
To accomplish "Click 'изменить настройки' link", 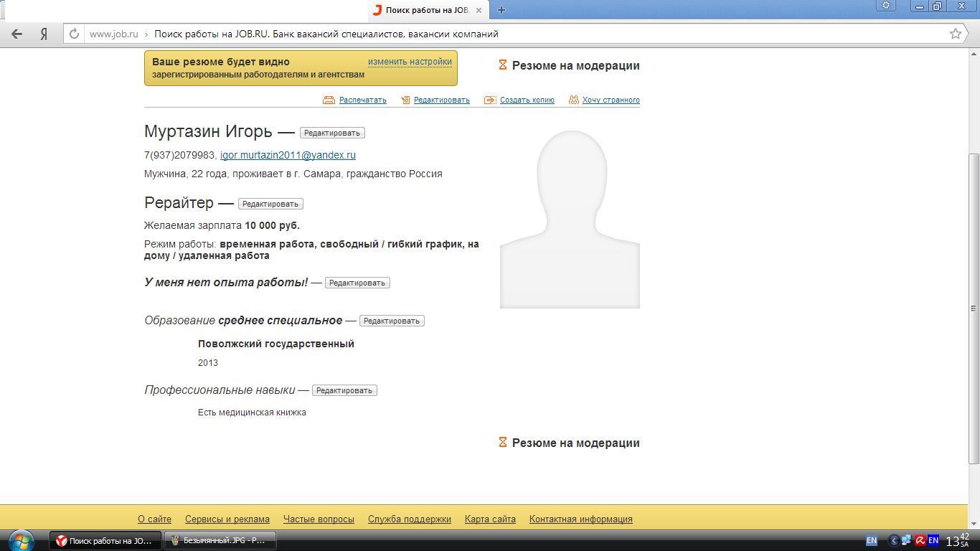I will [410, 62].
